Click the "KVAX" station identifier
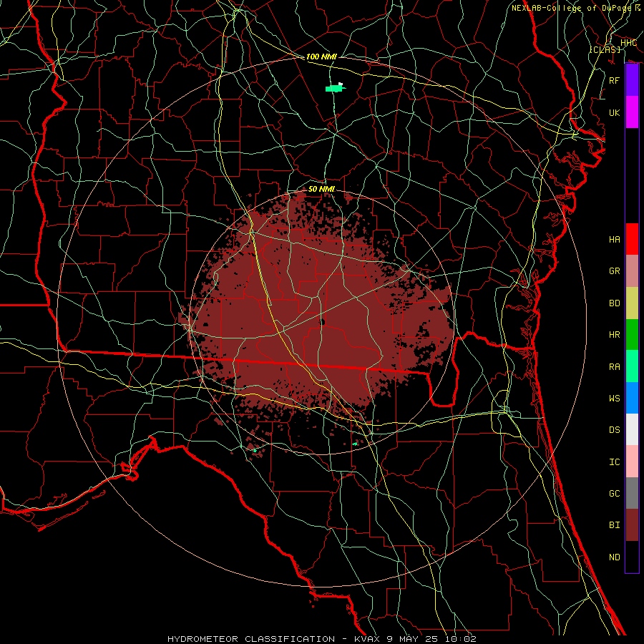Viewport: 644px width, 644px height. pyautogui.click(x=366, y=639)
